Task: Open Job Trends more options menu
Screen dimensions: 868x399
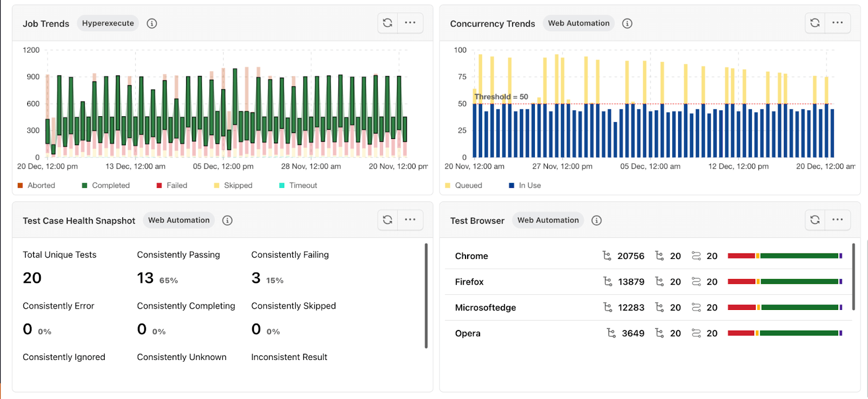Action: pyautogui.click(x=410, y=23)
